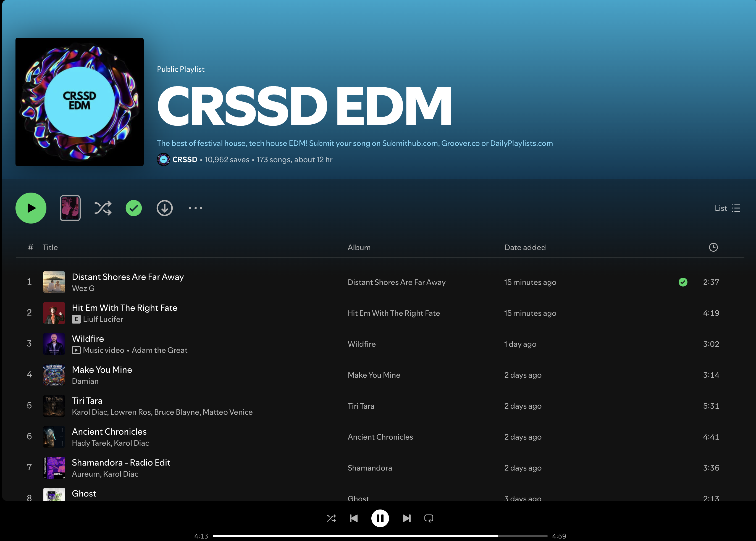The width and height of the screenshot is (756, 541).
Task: Sort by the # column header
Action: pyautogui.click(x=30, y=248)
